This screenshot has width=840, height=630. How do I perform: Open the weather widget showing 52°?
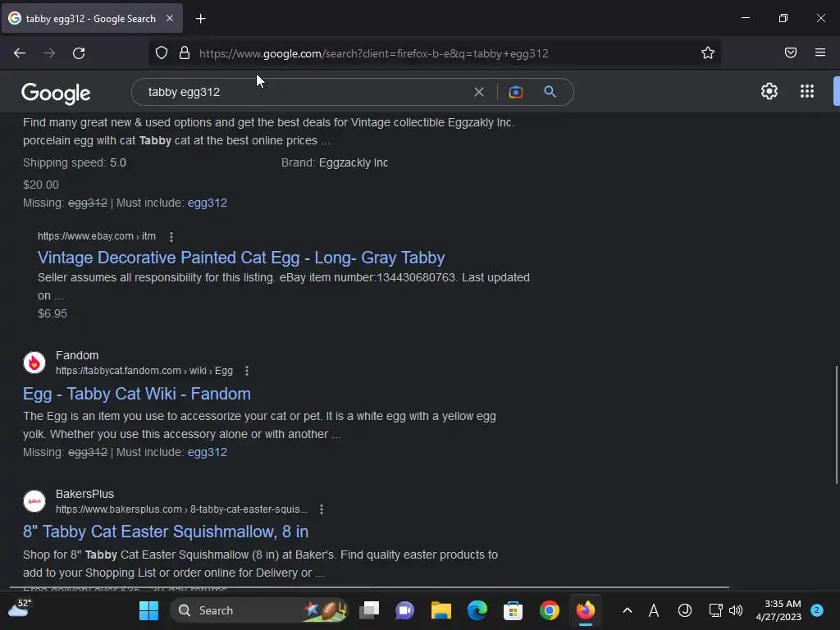(x=20, y=609)
